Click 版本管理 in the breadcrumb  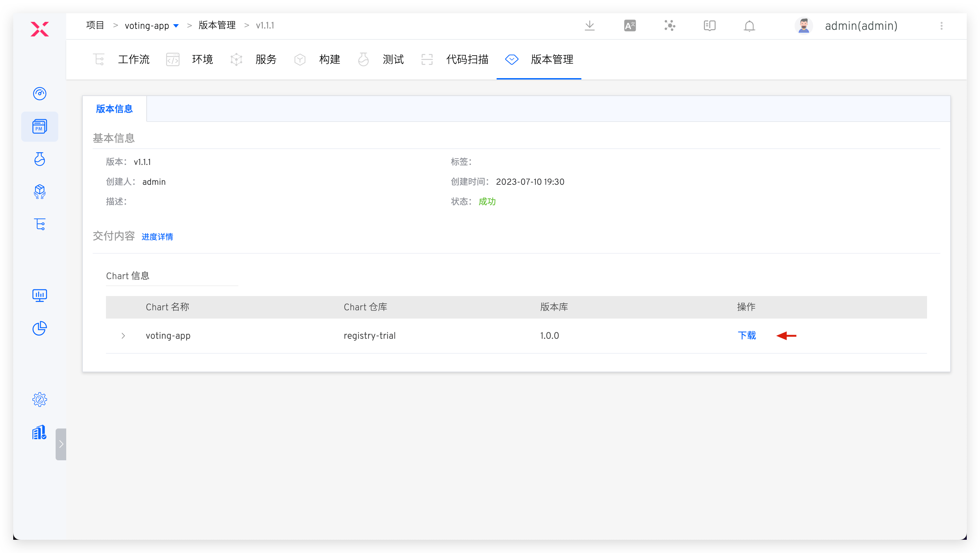(x=217, y=25)
